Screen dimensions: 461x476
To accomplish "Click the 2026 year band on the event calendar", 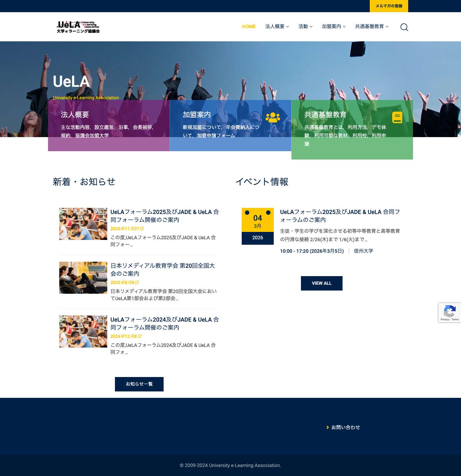I will [258, 238].
